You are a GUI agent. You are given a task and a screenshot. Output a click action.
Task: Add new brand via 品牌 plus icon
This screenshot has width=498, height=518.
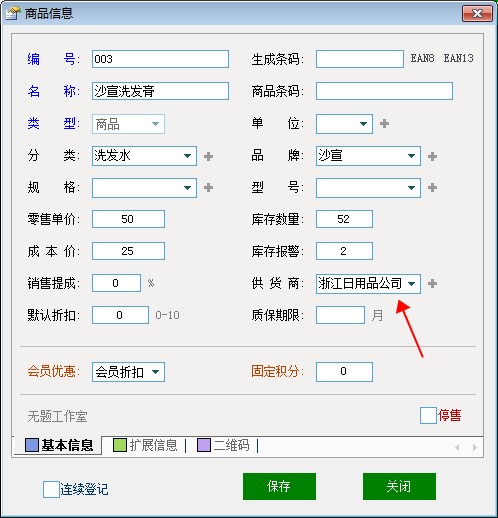point(432,156)
